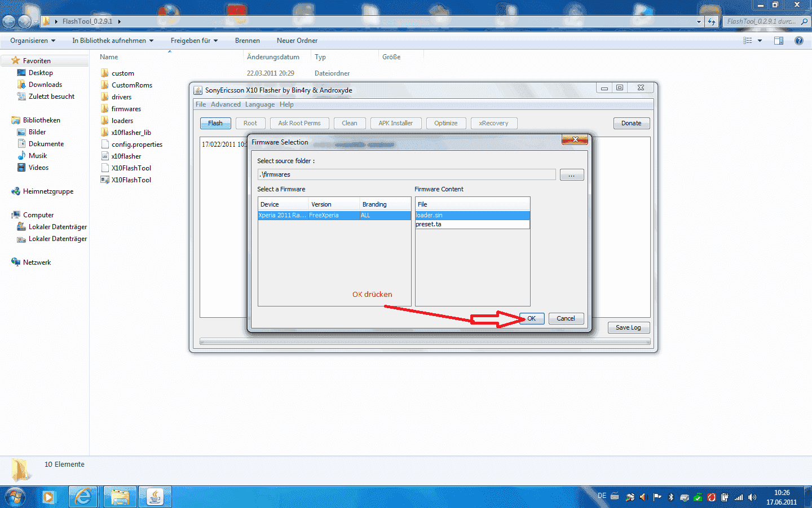This screenshot has height=508, width=812.
Task: Click Neuer Ordner in Explorer toolbar
Action: [297, 41]
